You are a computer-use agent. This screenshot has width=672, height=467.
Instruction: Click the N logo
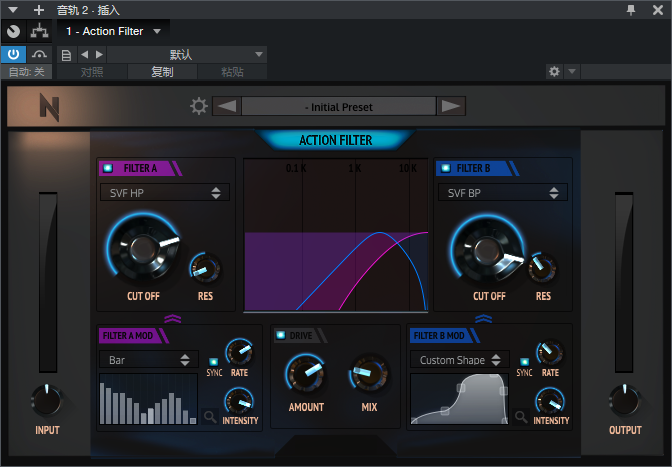pos(49,107)
